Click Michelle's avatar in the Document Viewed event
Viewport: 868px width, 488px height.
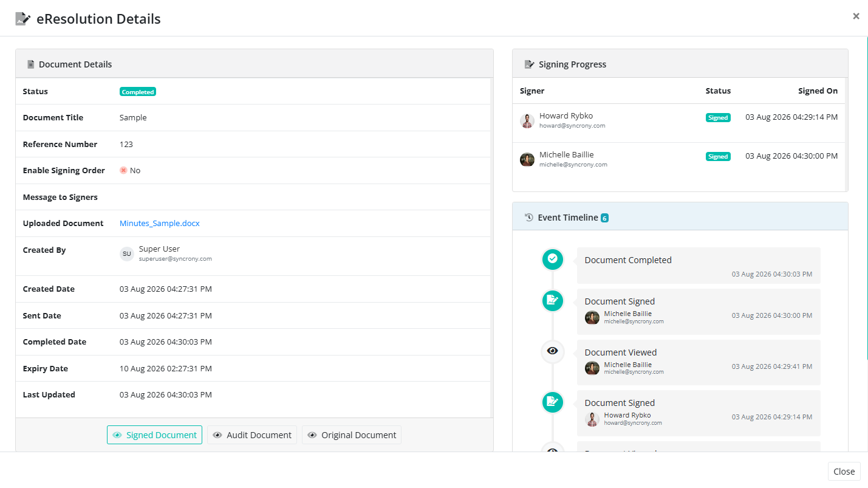592,368
